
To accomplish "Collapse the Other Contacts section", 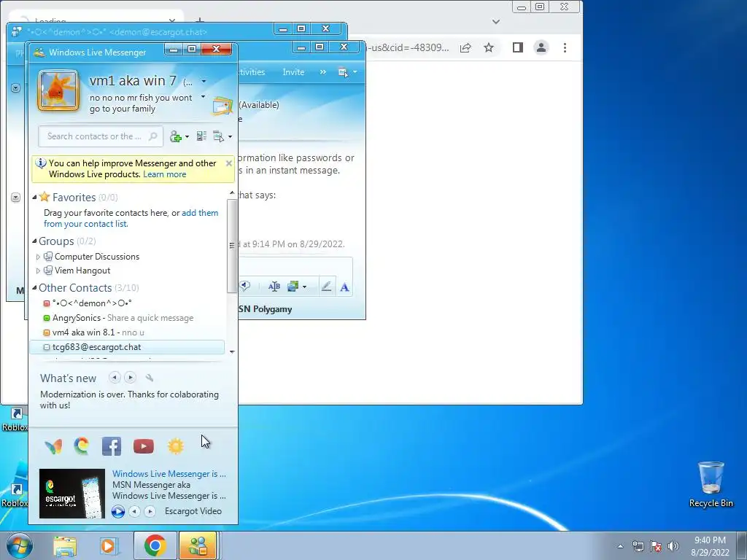I will point(34,287).
